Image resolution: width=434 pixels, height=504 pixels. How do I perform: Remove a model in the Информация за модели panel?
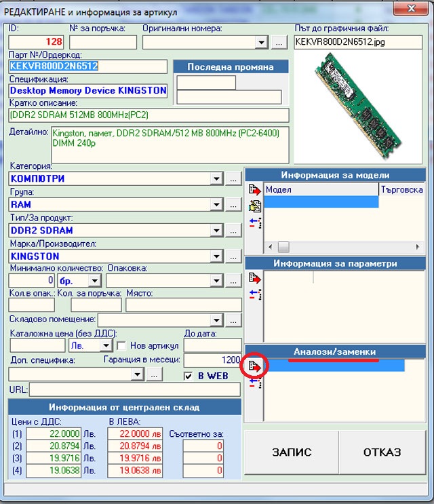point(256,222)
